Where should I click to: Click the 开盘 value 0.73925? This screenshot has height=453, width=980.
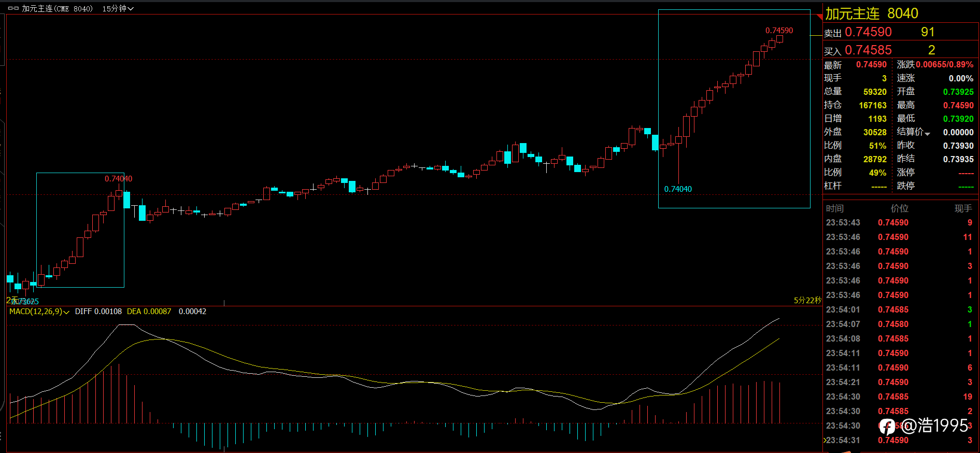958,92
